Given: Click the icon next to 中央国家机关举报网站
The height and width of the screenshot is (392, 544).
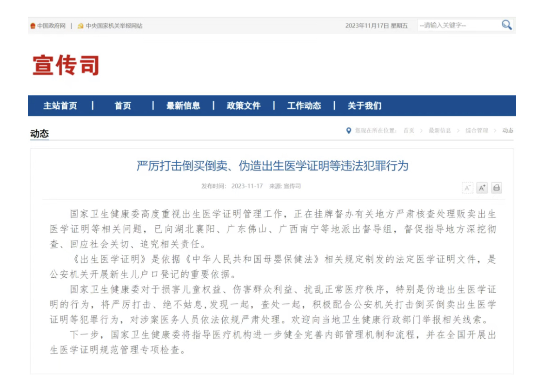Looking at the screenshot, I should [80, 26].
